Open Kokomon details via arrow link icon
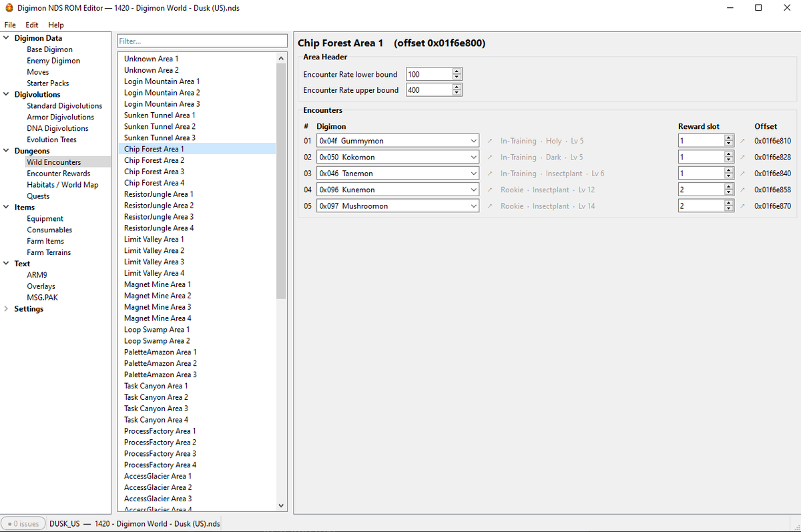801x532 pixels. coord(490,158)
